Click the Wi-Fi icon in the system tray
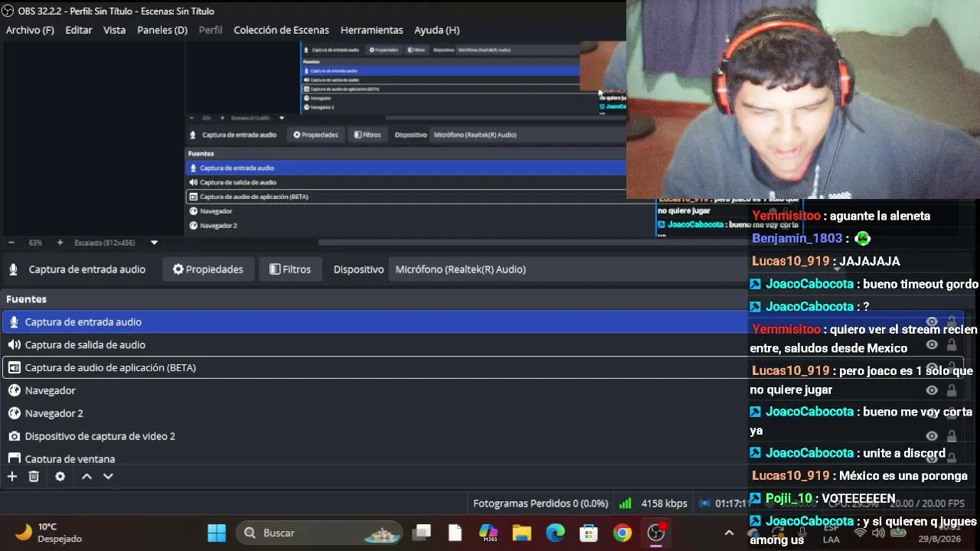Viewport: 980px width, 551px height. [860, 533]
